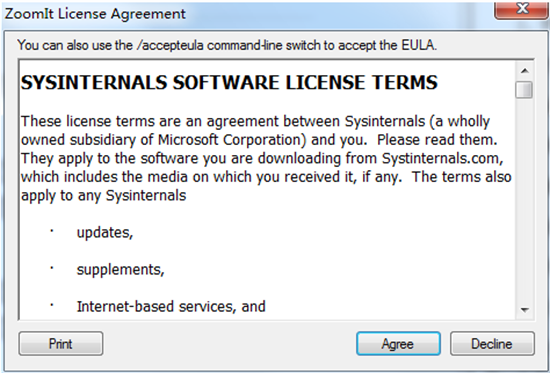The image size is (550, 373).
Task: Decline the license agreement
Action: [x=492, y=344]
